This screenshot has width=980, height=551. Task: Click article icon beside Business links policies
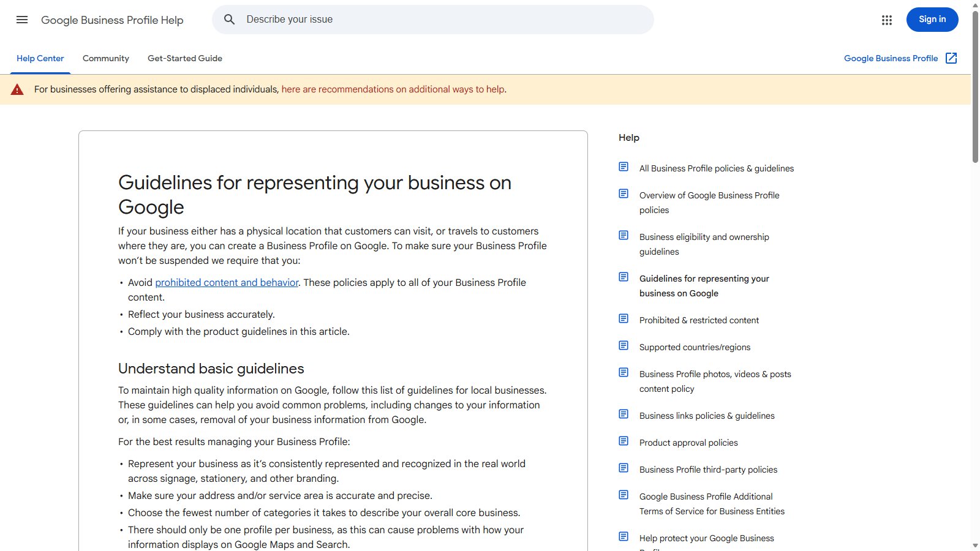(x=624, y=414)
